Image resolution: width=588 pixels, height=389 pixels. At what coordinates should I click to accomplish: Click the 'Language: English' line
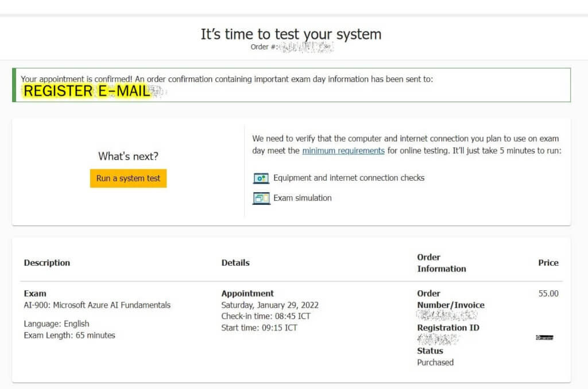[x=57, y=324]
